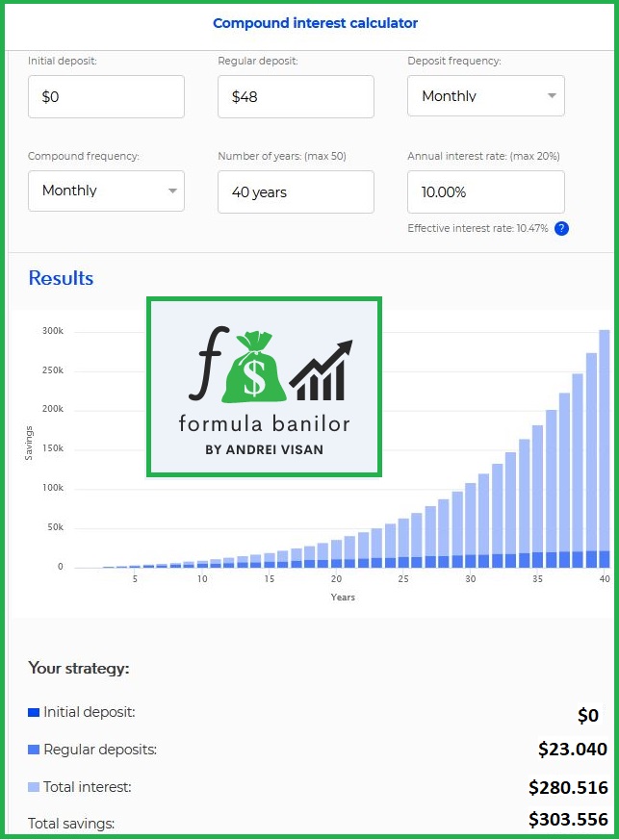Click the green money bag logo icon
Screen dimensions: 619x840
point(254,368)
